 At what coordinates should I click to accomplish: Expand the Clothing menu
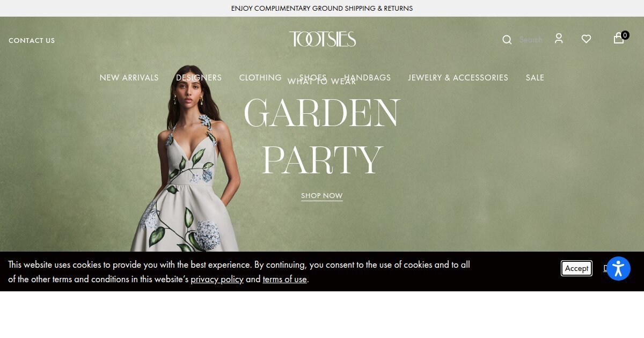pos(260,78)
